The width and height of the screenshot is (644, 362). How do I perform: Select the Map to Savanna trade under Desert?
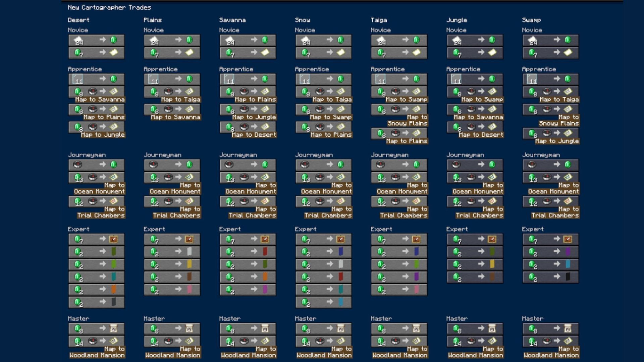(x=97, y=91)
